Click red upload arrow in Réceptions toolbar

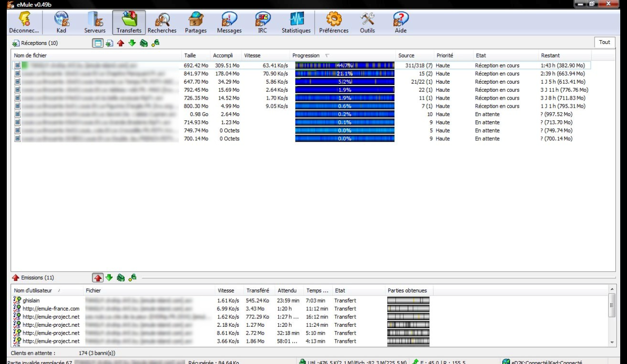[121, 43]
